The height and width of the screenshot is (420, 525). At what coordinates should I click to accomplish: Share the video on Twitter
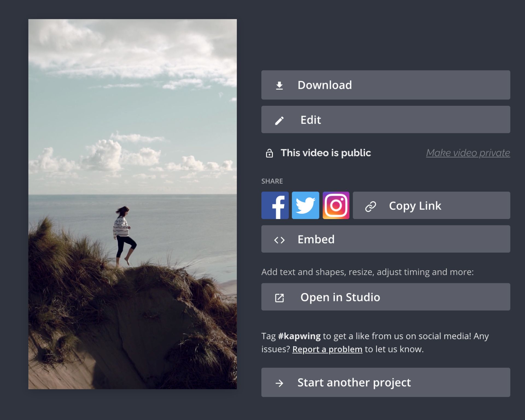tap(305, 205)
